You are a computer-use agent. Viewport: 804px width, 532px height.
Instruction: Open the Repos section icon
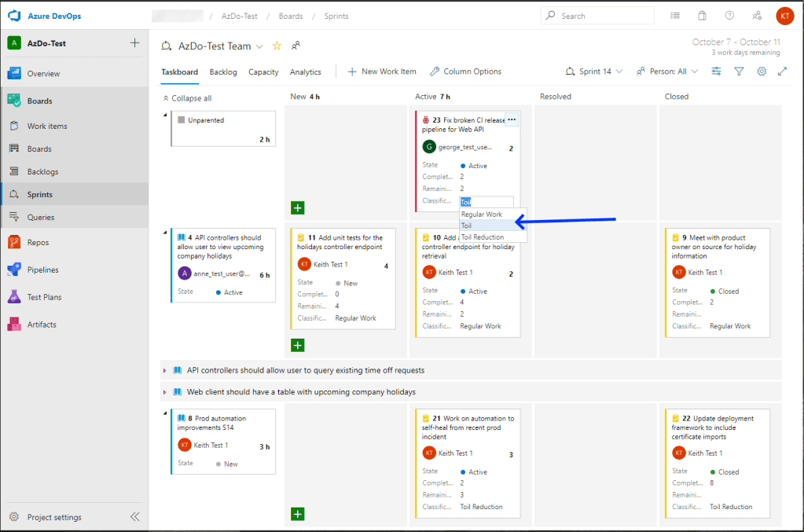coord(13,242)
